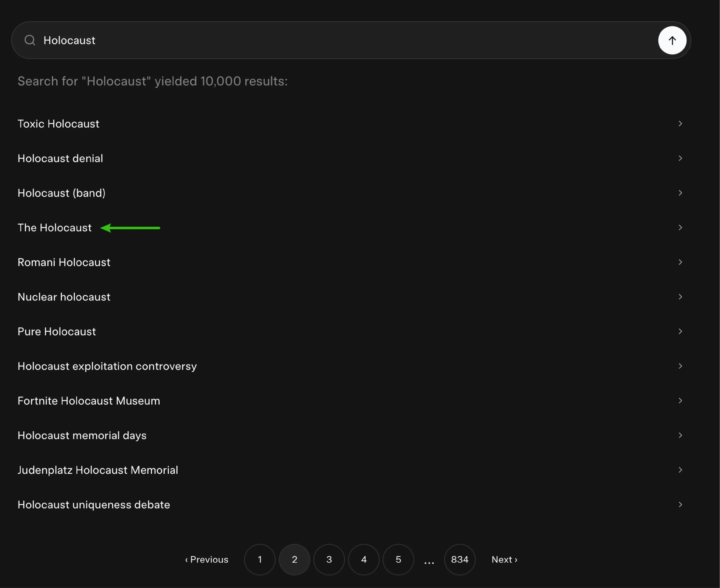Click chevron next to Holocaust denial

680,158
